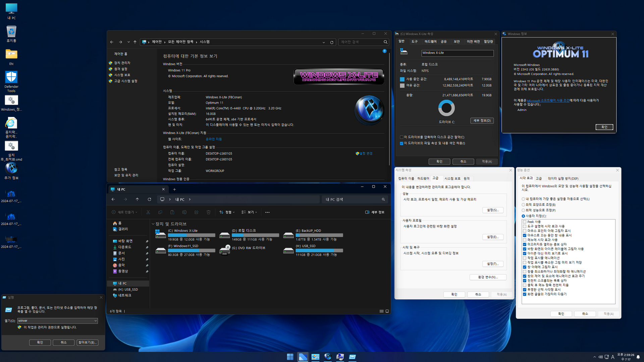Expand the 정렬 sort dropdown
This screenshot has height=362, width=644.
point(227,212)
